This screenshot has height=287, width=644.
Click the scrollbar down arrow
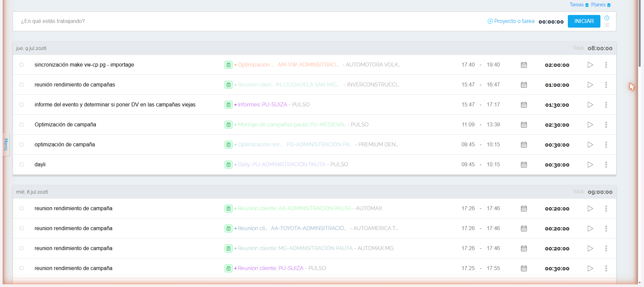(640, 283)
